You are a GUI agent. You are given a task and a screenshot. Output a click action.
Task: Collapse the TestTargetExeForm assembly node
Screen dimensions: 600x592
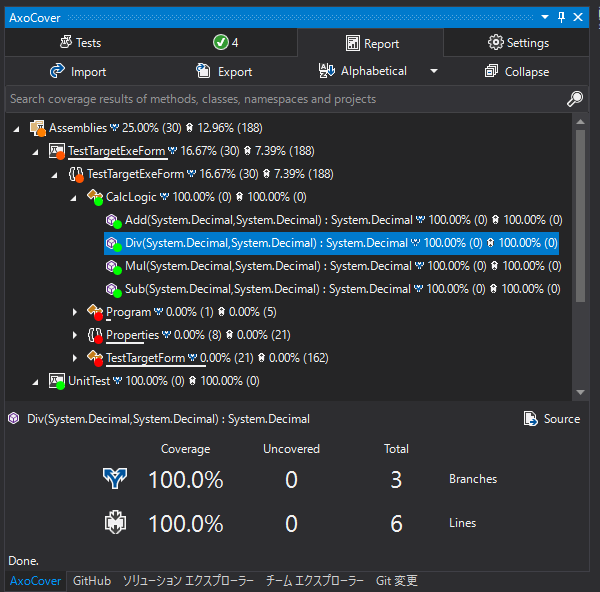tap(36, 152)
